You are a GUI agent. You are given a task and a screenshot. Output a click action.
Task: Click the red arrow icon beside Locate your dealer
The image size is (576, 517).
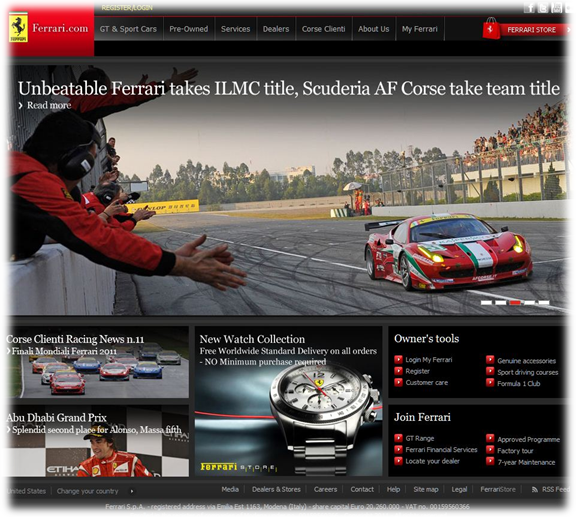pyautogui.click(x=398, y=461)
